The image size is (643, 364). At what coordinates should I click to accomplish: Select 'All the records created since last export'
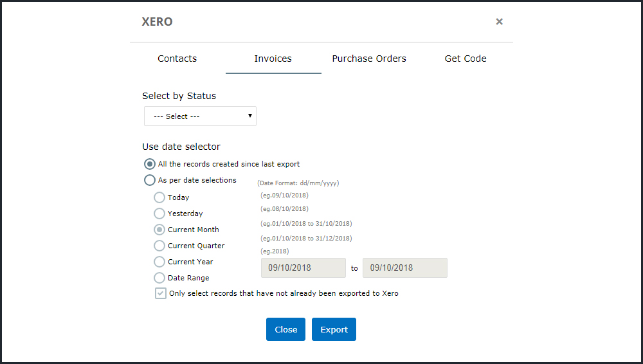coord(150,164)
